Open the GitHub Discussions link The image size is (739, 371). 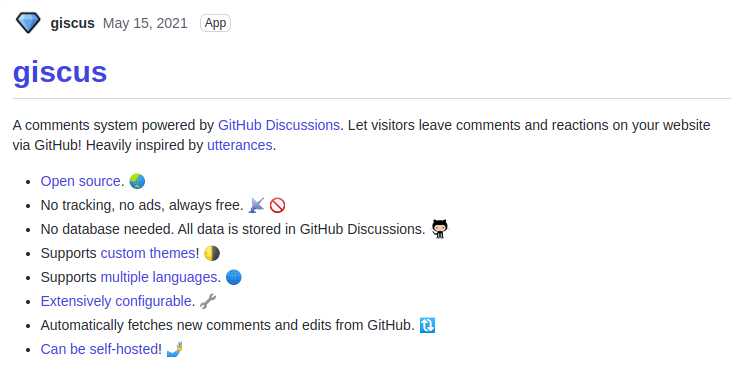point(279,125)
